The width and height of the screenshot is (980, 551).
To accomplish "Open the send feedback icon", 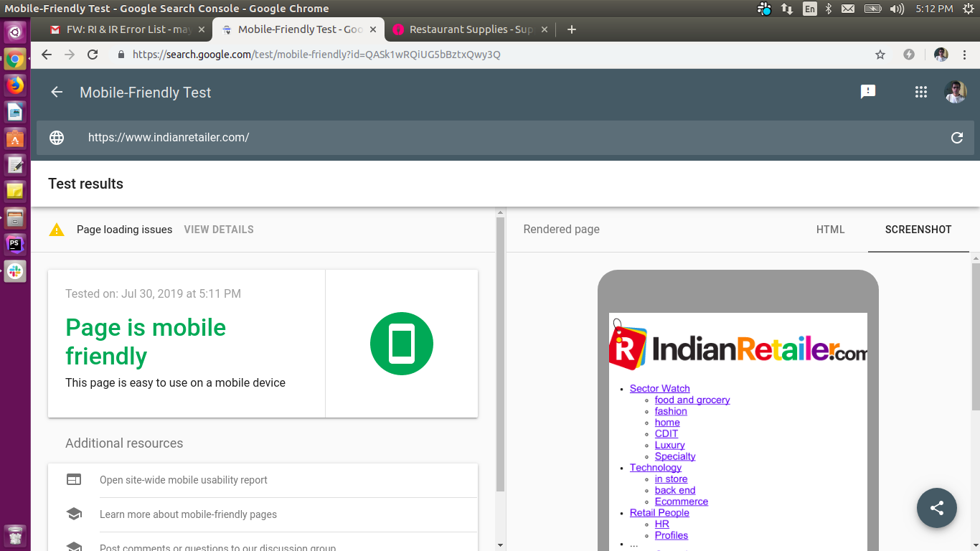I will click(x=868, y=92).
